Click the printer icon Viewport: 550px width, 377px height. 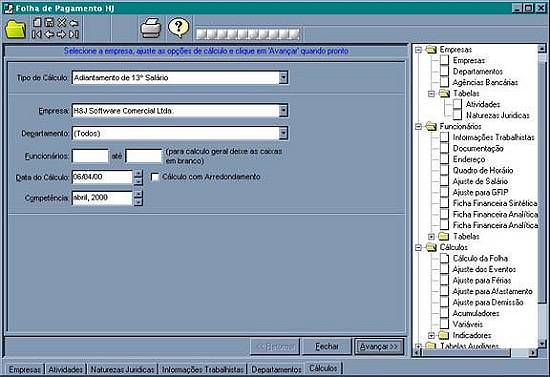click(x=151, y=28)
